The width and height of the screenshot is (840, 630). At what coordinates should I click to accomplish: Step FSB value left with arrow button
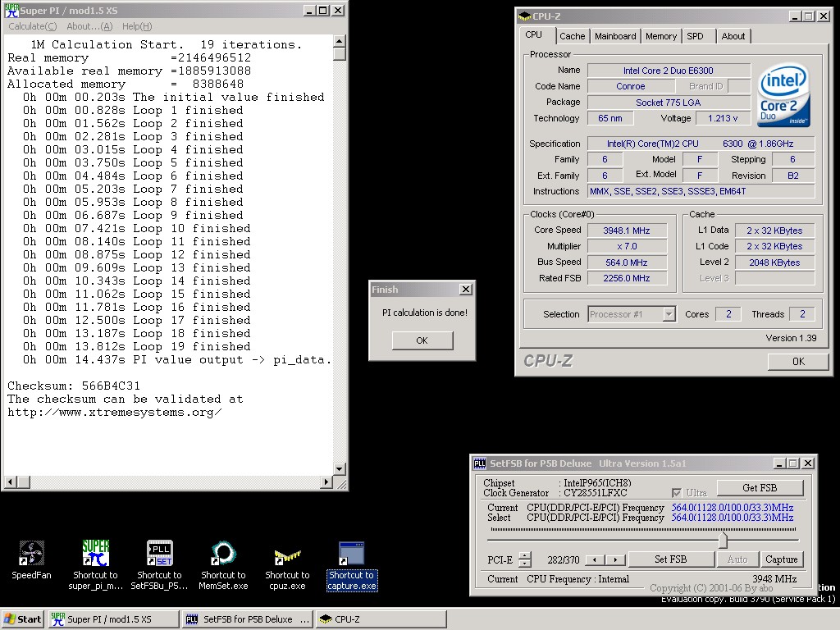coord(595,559)
